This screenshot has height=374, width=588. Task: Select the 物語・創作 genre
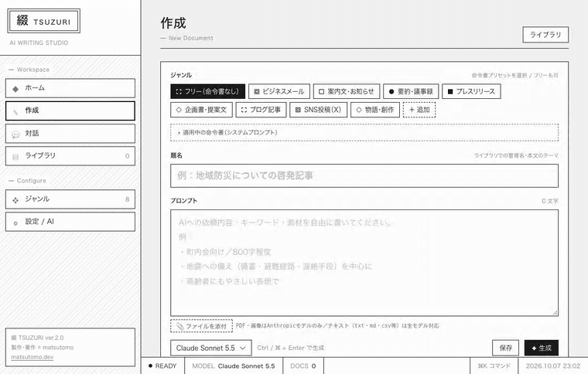pyautogui.click(x=375, y=110)
